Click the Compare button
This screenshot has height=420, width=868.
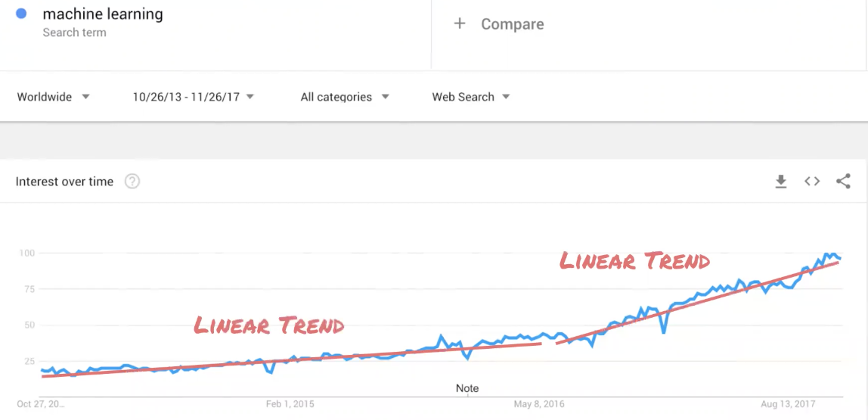(512, 24)
